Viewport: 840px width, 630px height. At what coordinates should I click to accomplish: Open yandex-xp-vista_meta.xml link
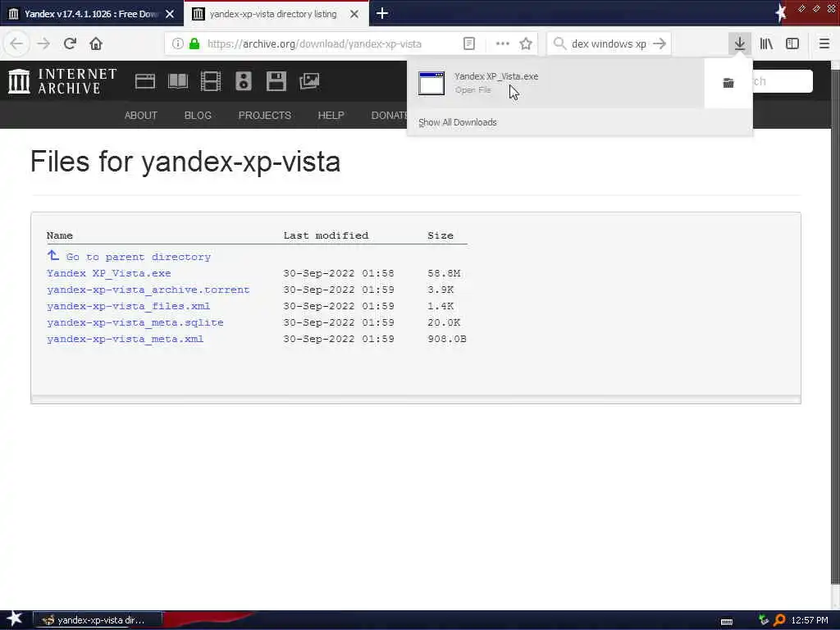[126, 339]
